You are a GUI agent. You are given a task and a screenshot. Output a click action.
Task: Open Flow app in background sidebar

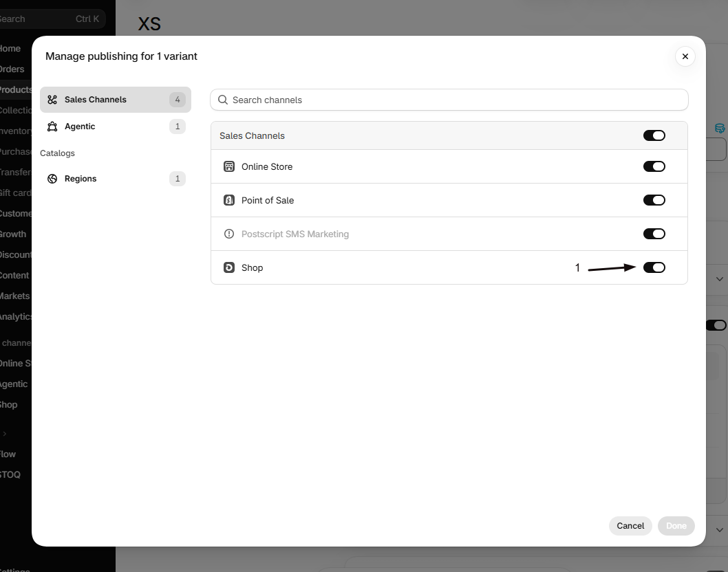pyautogui.click(x=8, y=454)
